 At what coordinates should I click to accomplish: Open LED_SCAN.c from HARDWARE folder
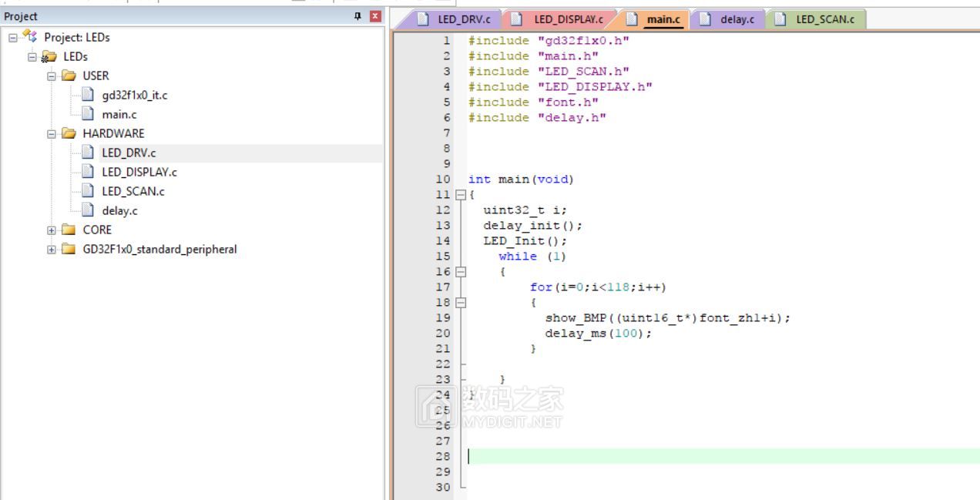pyautogui.click(x=133, y=191)
